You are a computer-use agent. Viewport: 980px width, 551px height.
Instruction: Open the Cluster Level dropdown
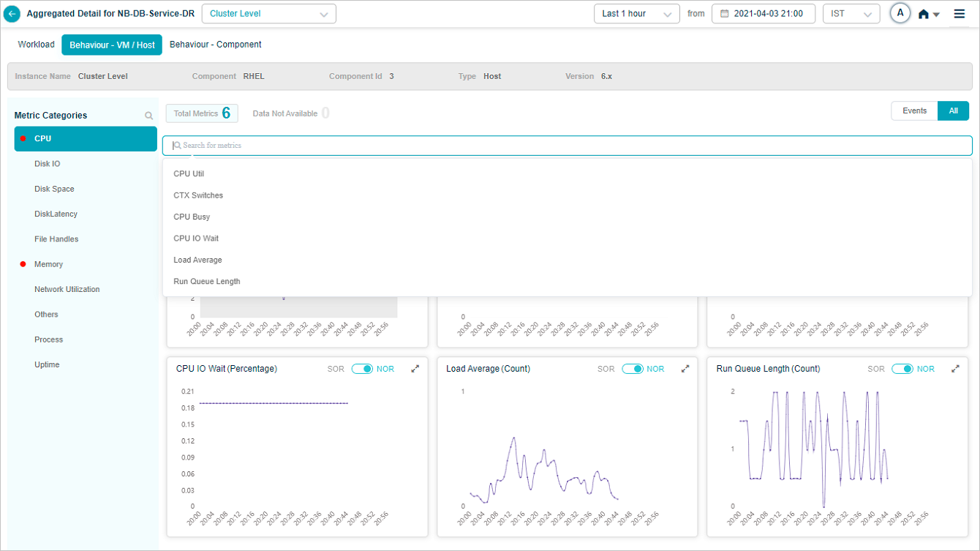(268, 14)
